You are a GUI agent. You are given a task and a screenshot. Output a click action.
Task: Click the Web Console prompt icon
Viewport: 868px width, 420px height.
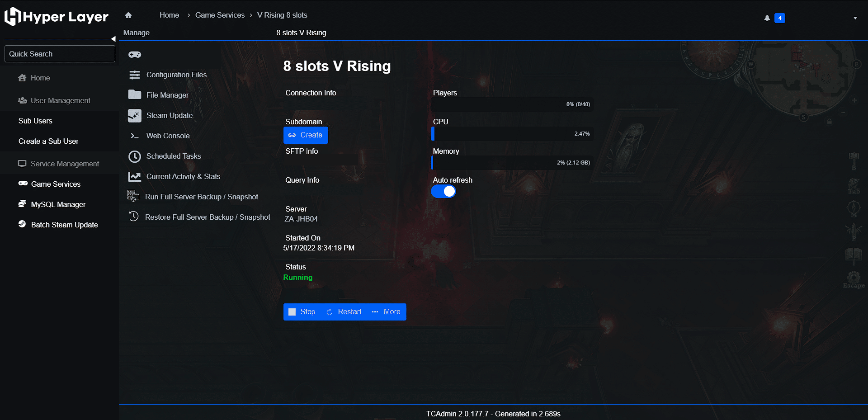(x=135, y=136)
